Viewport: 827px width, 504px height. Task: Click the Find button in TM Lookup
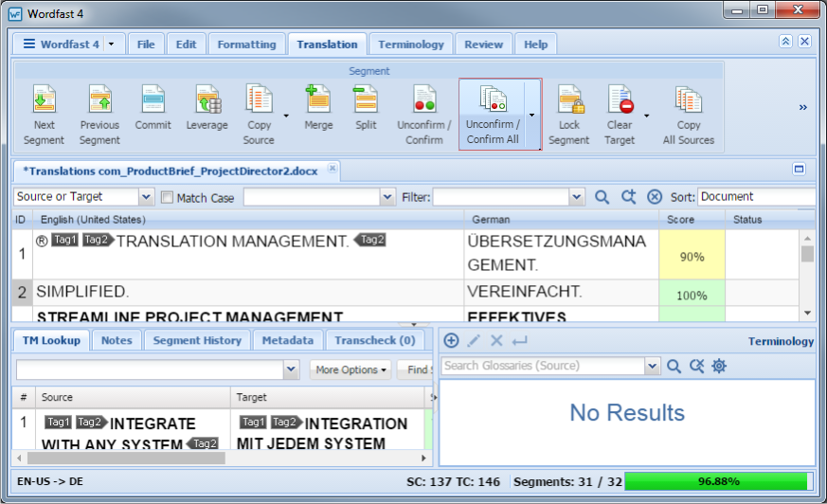click(x=415, y=369)
